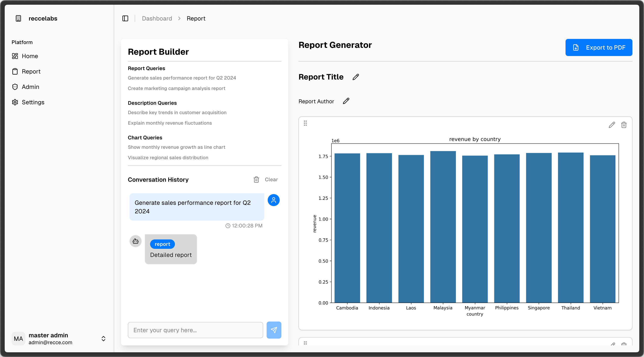This screenshot has width=644, height=357.
Task: Go to Settings in the sidebar
Action: coord(33,102)
